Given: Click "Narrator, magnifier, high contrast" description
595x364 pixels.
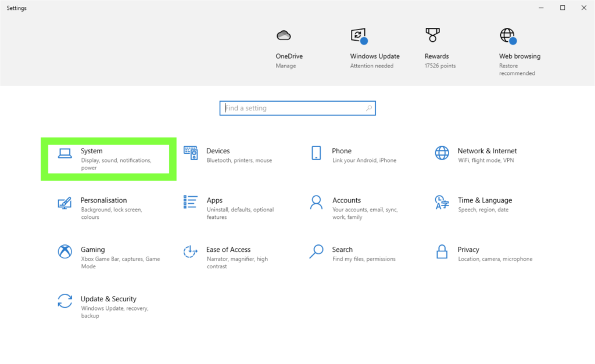Looking at the screenshot, I should (x=237, y=263).
